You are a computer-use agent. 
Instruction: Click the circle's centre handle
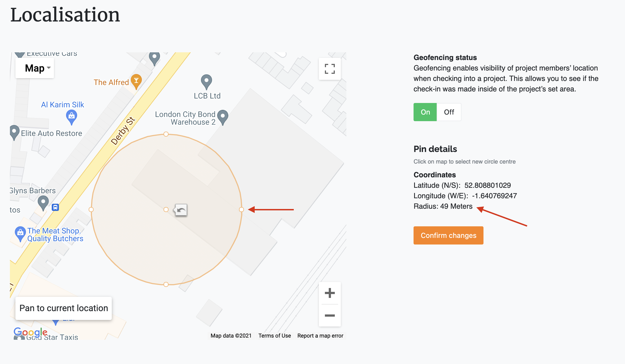[x=166, y=210]
